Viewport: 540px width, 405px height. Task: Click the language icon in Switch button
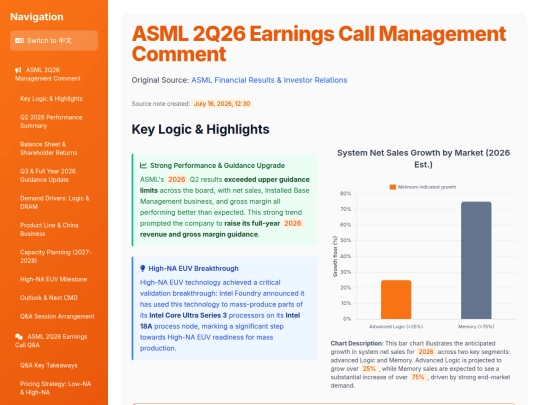[x=19, y=41]
